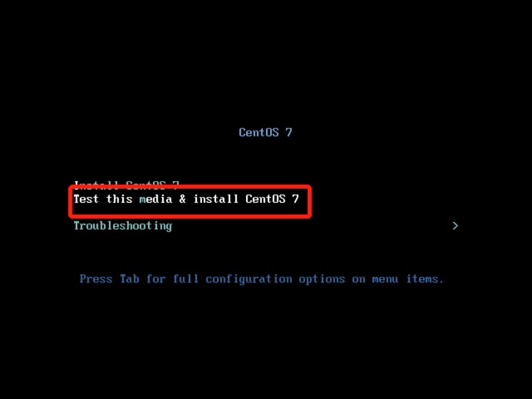Click the Press Tab configuration hint text
Image resolution: width=532 pixels, height=399 pixels.
(x=261, y=279)
